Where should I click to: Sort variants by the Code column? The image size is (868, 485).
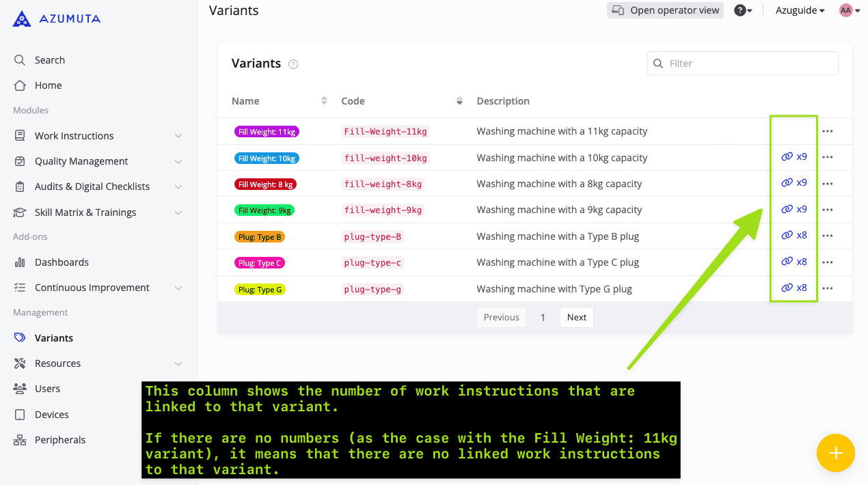click(x=459, y=101)
